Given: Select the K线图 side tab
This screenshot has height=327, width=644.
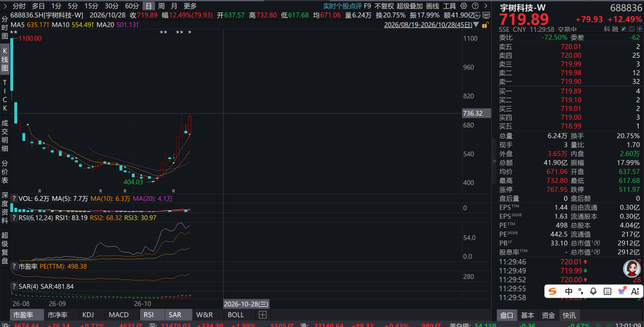Looking at the screenshot, I should point(5,59).
